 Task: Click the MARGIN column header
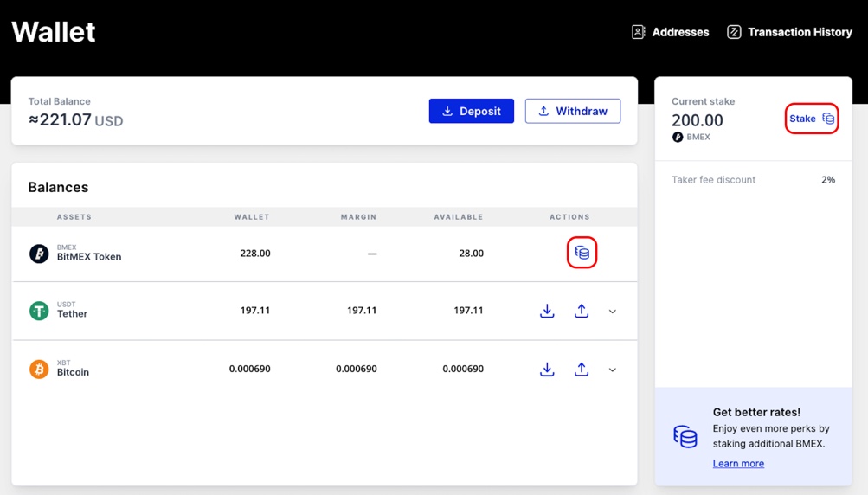pos(359,217)
